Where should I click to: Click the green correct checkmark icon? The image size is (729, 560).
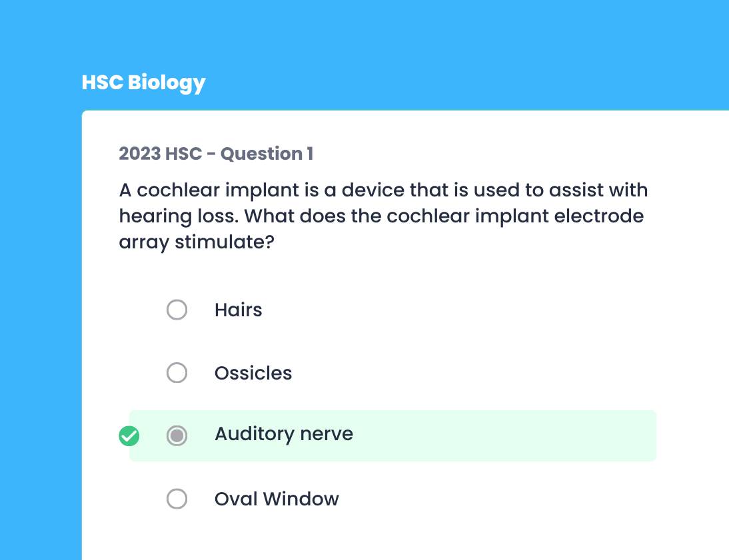coord(129,436)
